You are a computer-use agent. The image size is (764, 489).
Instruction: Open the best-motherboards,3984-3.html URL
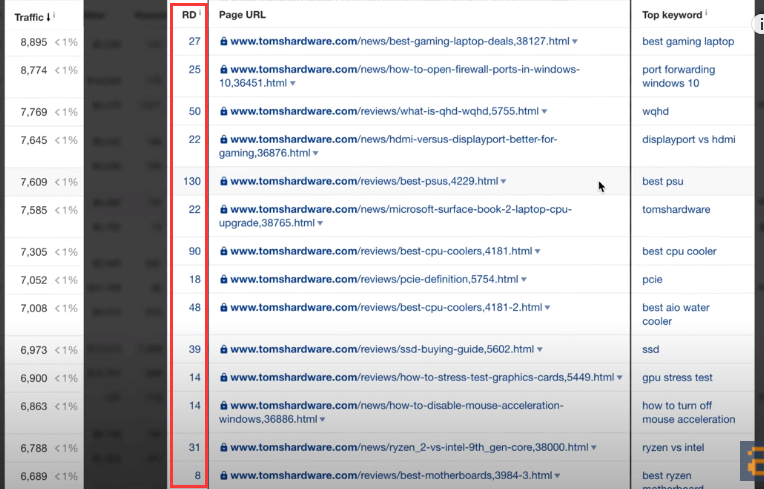(x=391, y=476)
